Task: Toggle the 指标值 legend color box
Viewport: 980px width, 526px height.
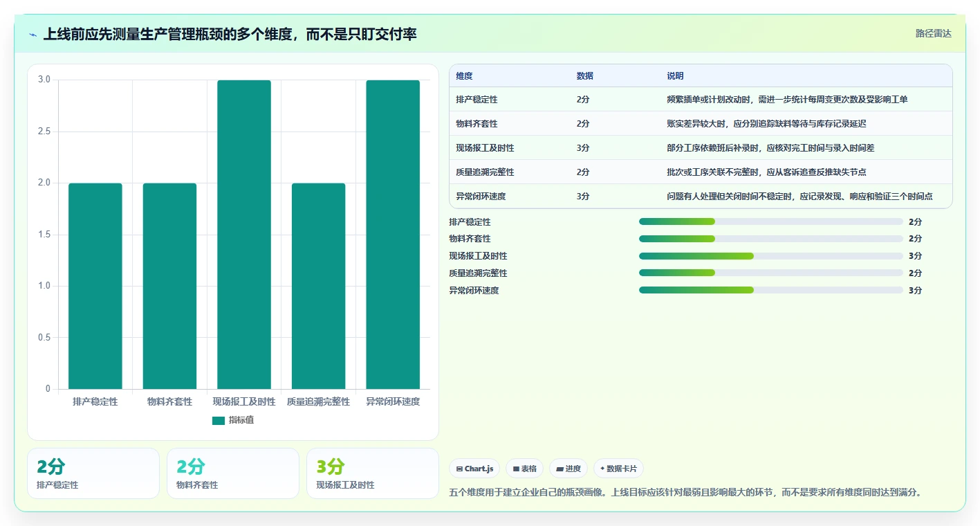Action: (x=219, y=420)
